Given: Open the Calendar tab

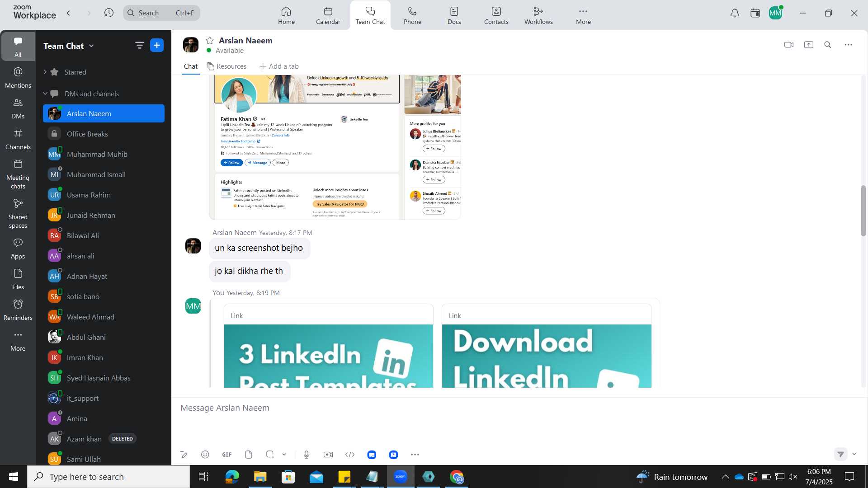Looking at the screenshot, I should pyautogui.click(x=328, y=15).
